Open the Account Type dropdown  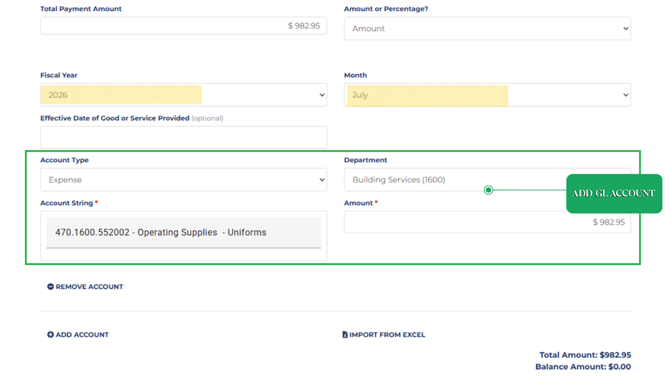(x=184, y=180)
